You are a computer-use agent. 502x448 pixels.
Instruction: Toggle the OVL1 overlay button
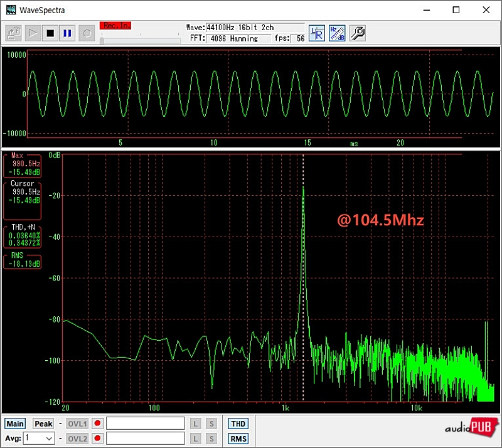[77, 424]
